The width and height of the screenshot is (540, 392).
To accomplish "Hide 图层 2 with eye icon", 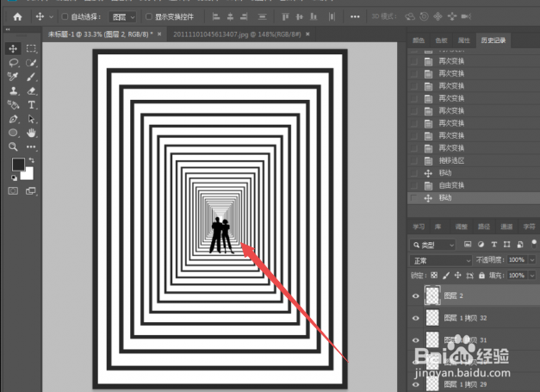I will (x=416, y=296).
